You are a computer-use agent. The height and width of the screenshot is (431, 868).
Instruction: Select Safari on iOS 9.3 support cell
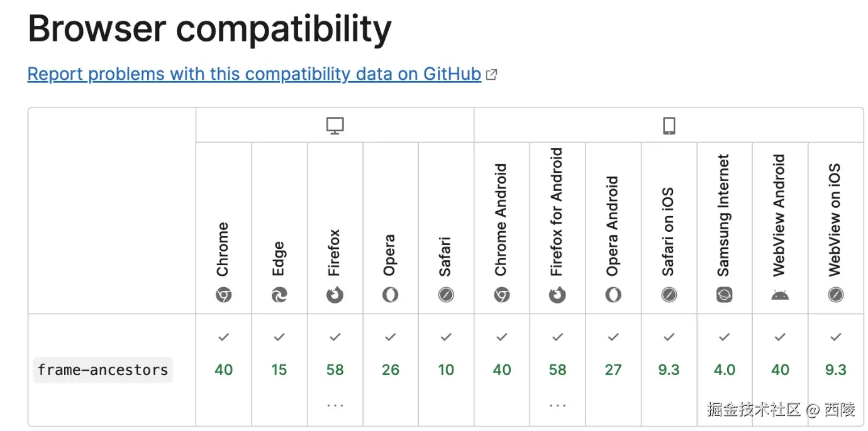[669, 369]
